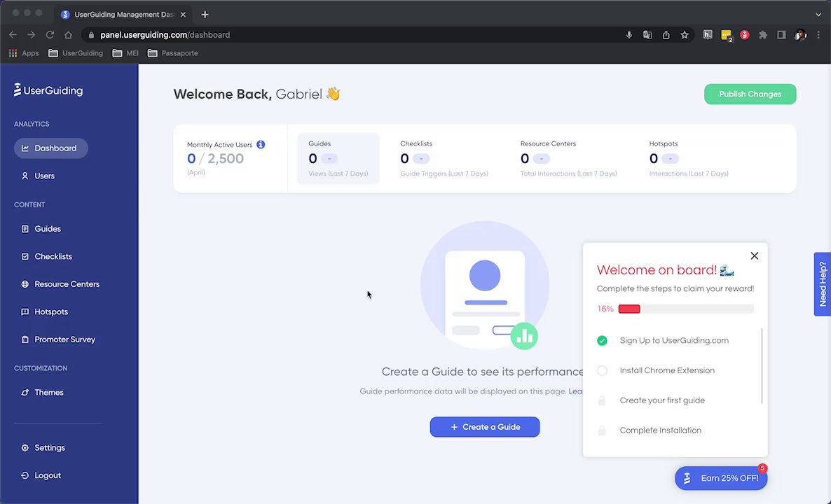
Task: Click the Complete Installation step
Action: 660,430
